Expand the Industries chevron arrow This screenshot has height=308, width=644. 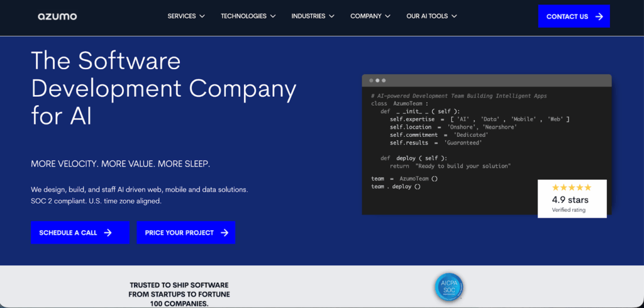(x=331, y=16)
